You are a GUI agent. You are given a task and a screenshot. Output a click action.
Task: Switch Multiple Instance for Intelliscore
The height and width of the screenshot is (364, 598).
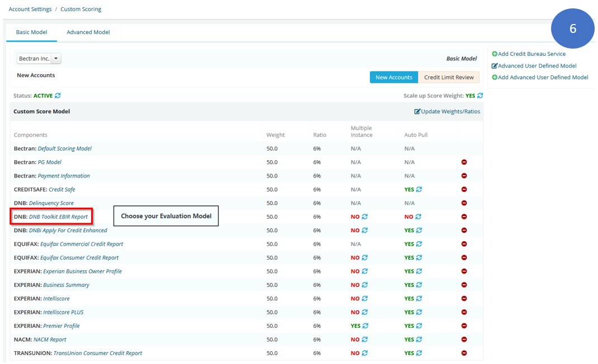[x=364, y=299]
